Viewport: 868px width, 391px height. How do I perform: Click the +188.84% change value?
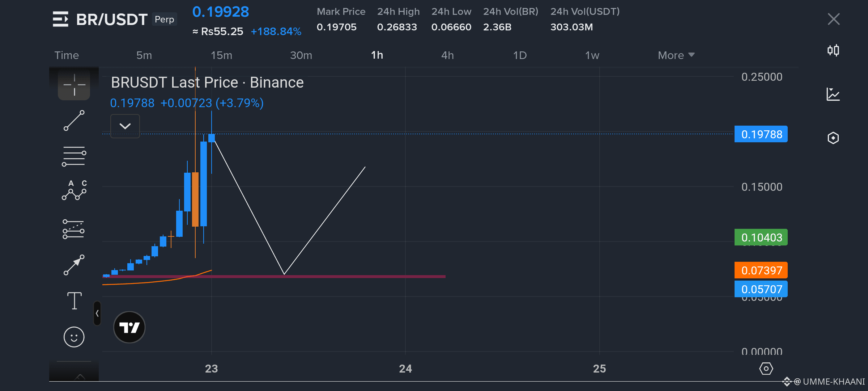pyautogui.click(x=276, y=31)
